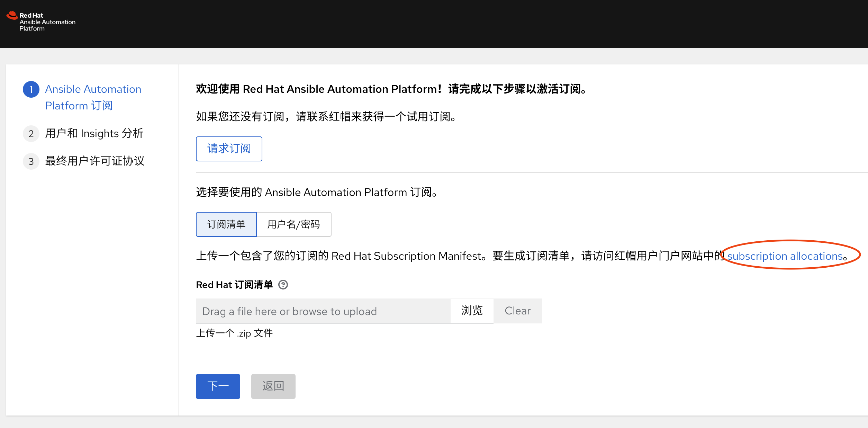Go to 用户和 Insights 分析 step
The height and width of the screenshot is (428, 868).
(x=94, y=133)
